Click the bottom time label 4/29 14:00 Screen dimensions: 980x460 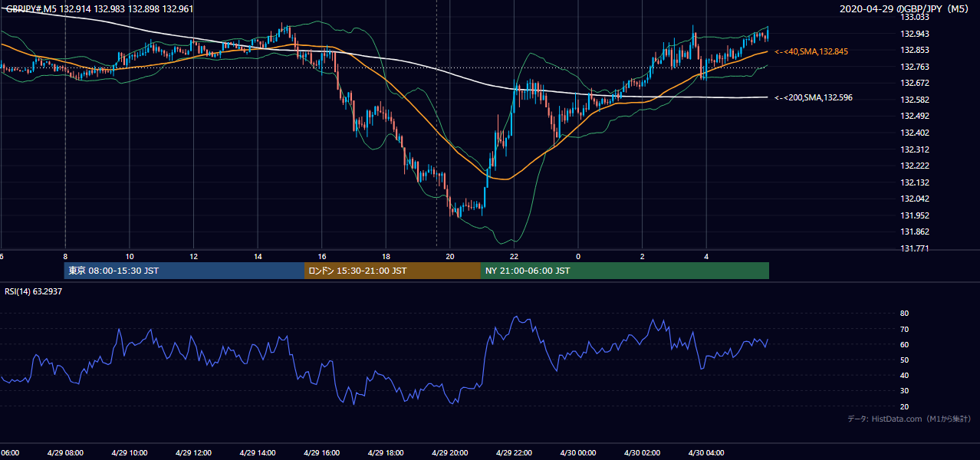(x=258, y=452)
